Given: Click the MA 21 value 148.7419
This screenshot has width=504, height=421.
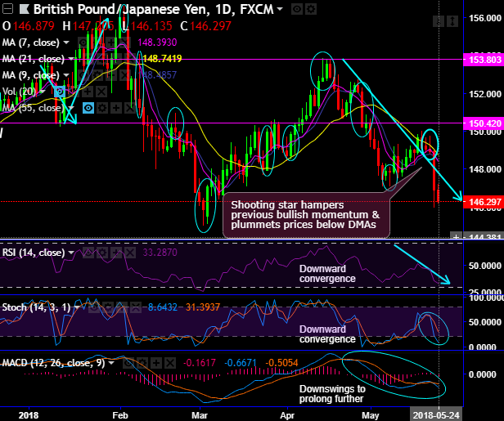Looking at the screenshot, I should [162, 59].
